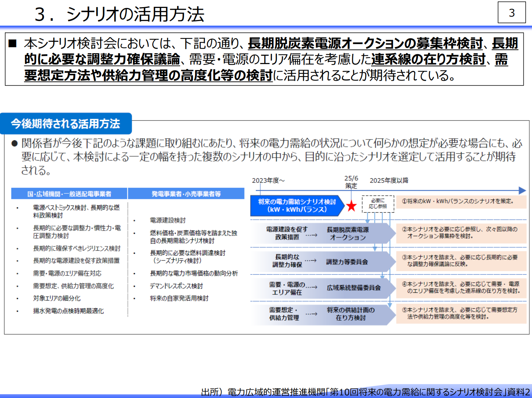Select the bullet デマンドレスポンス検討
The width and height of the screenshot is (532, 398).
coord(176,286)
